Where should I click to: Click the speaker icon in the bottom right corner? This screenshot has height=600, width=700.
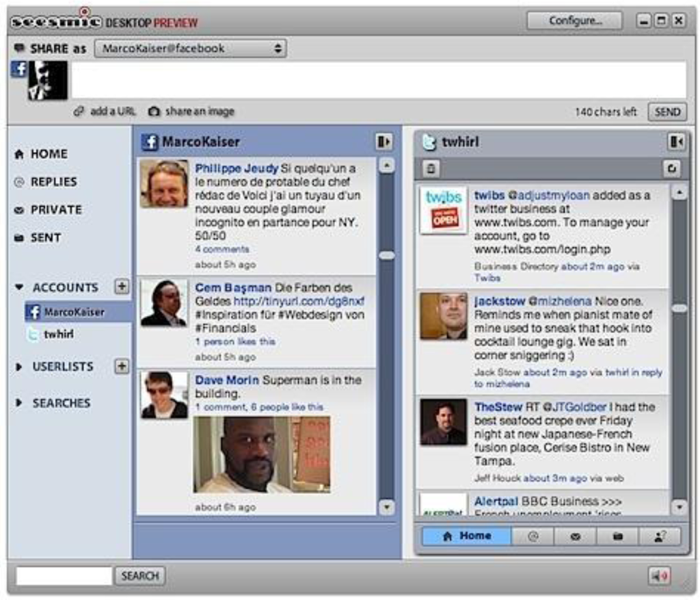tap(660, 576)
